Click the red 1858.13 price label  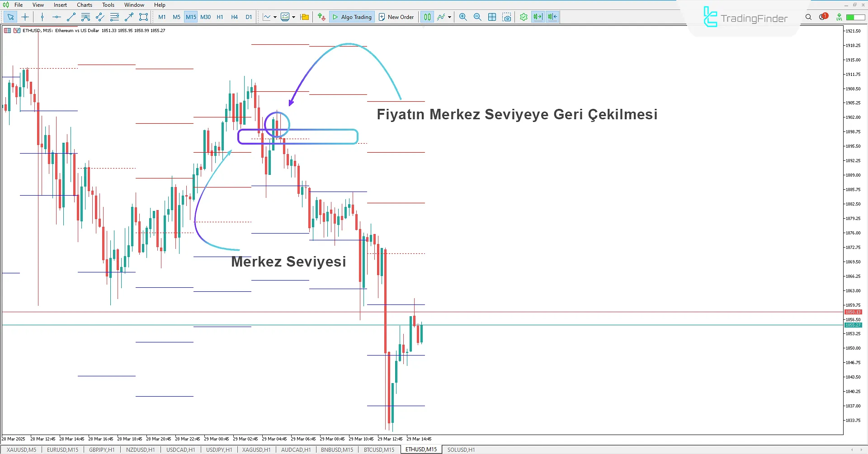(853, 312)
